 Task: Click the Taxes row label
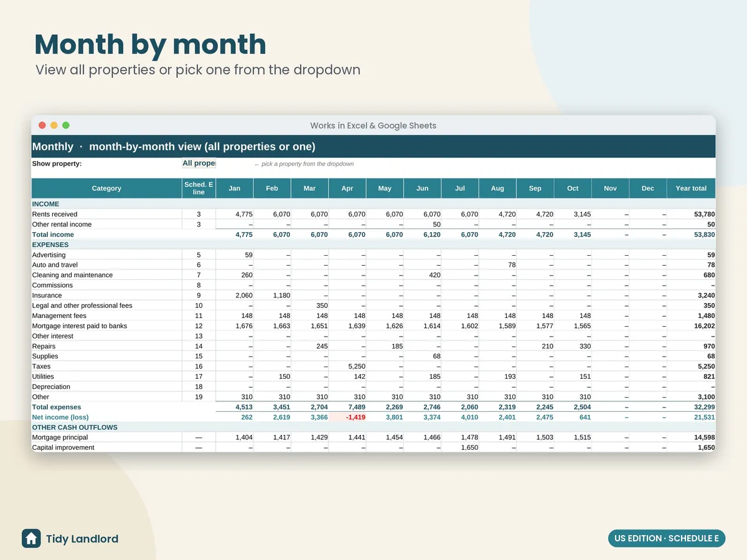click(x=41, y=366)
